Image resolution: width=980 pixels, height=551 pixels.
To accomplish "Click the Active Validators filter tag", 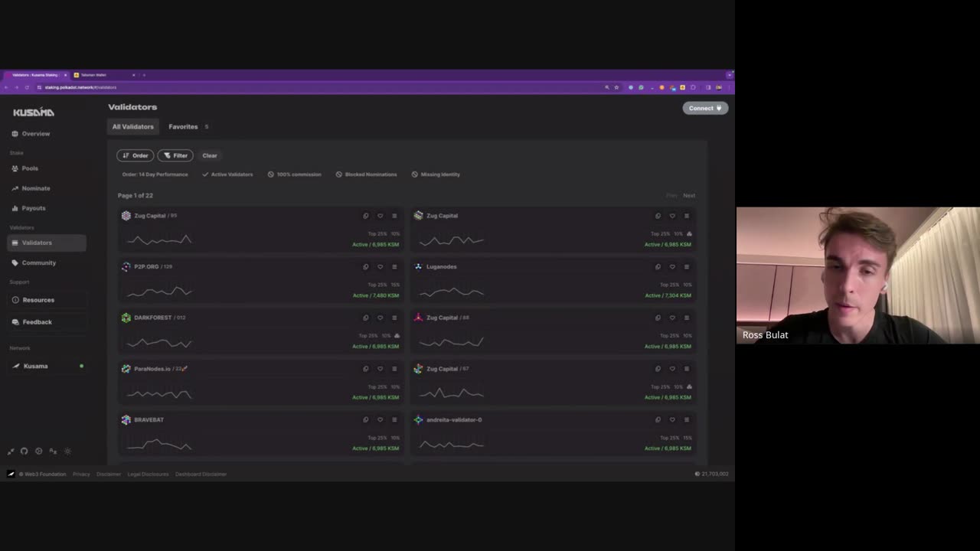I will (x=227, y=174).
